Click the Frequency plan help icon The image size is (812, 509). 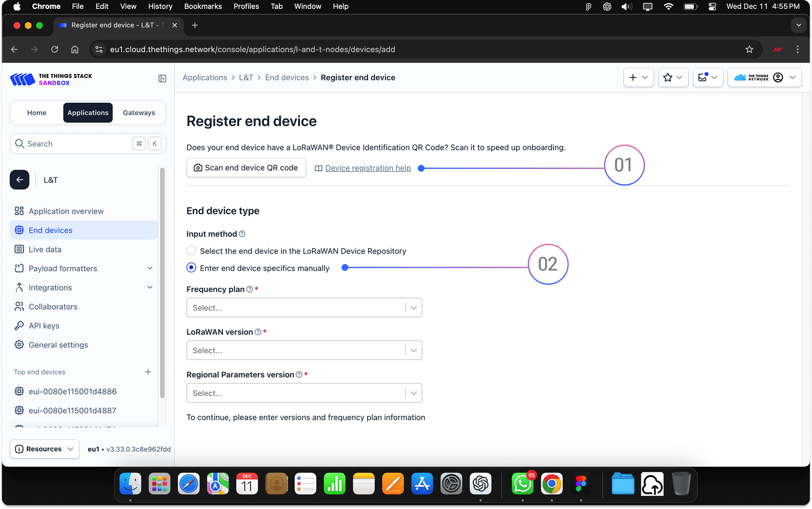tap(249, 289)
